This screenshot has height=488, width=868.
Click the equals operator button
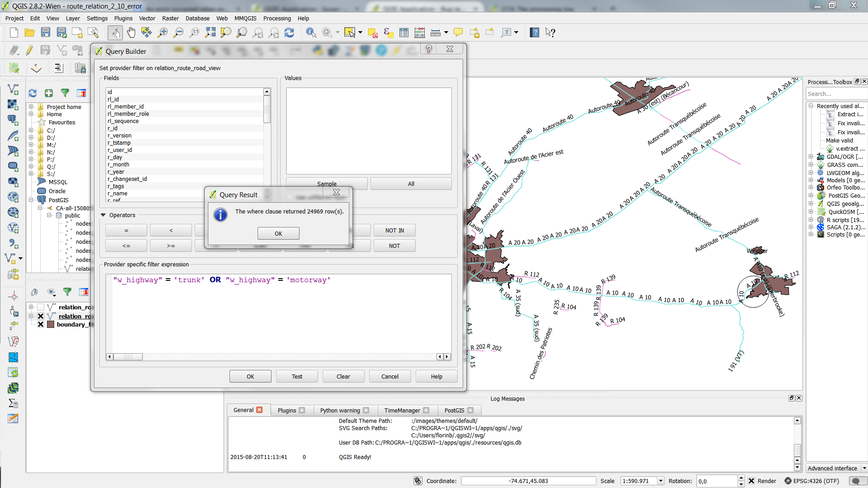click(126, 230)
